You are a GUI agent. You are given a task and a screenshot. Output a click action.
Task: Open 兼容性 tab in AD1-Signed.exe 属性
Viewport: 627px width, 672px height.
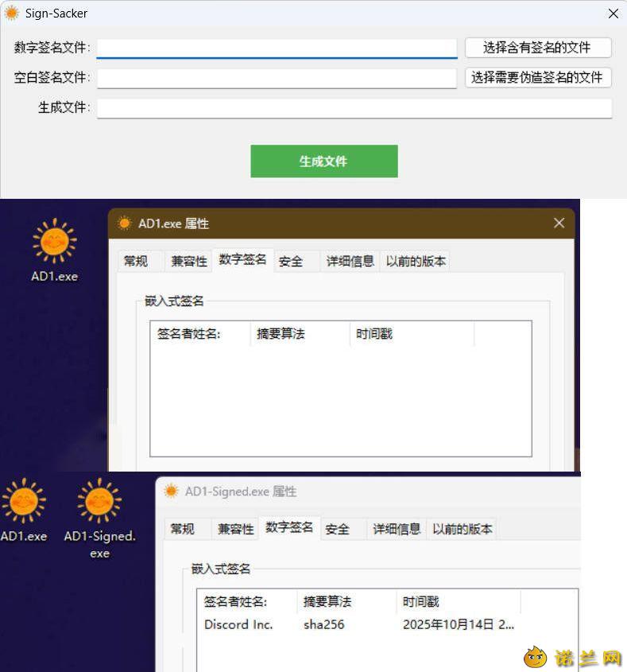coord(235,529)
